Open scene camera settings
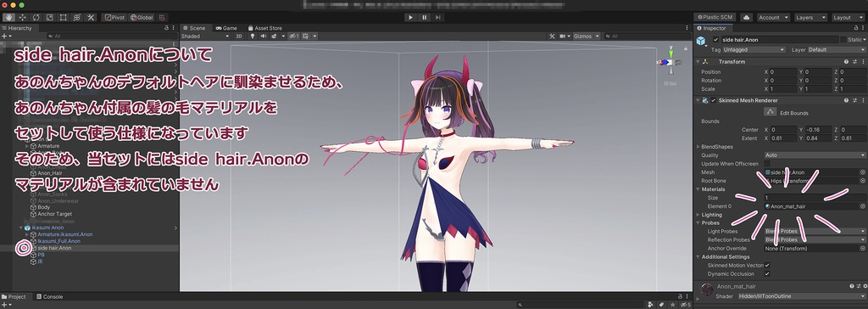 pyautogui.click(x=565, y=36)
